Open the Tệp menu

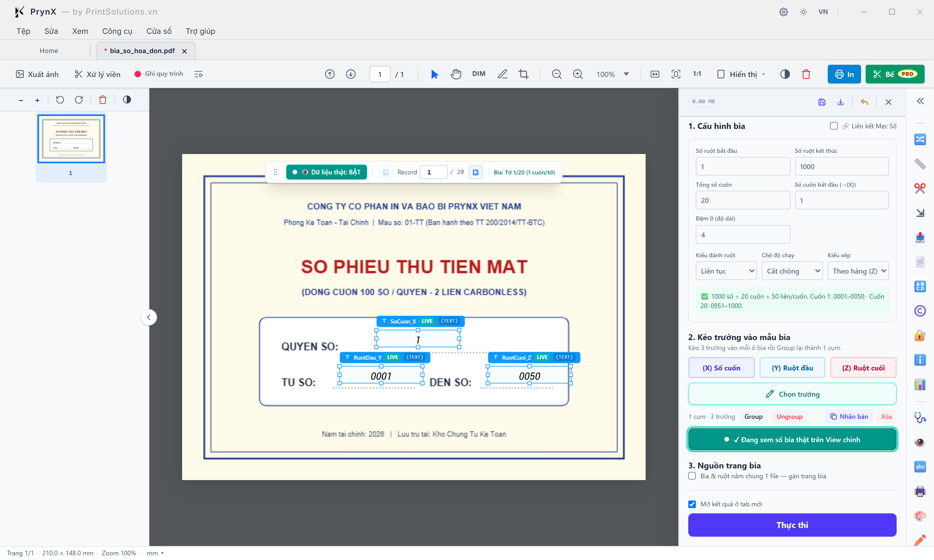pyautogui.click(x=23, y=31)
